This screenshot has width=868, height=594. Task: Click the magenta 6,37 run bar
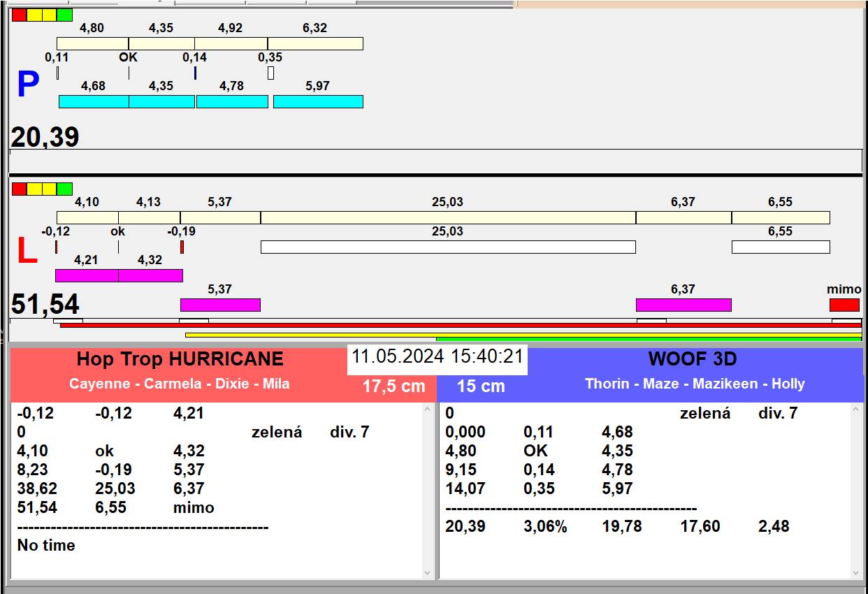(x=683, y=305)
